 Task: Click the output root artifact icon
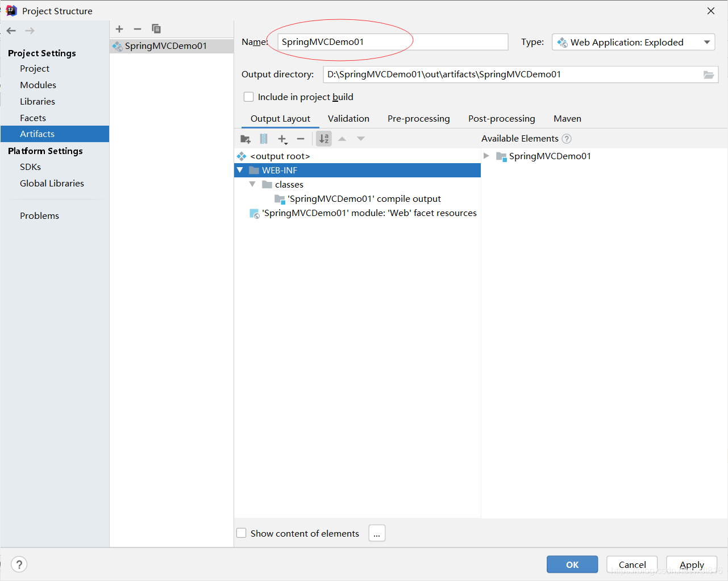click(242, 156)
